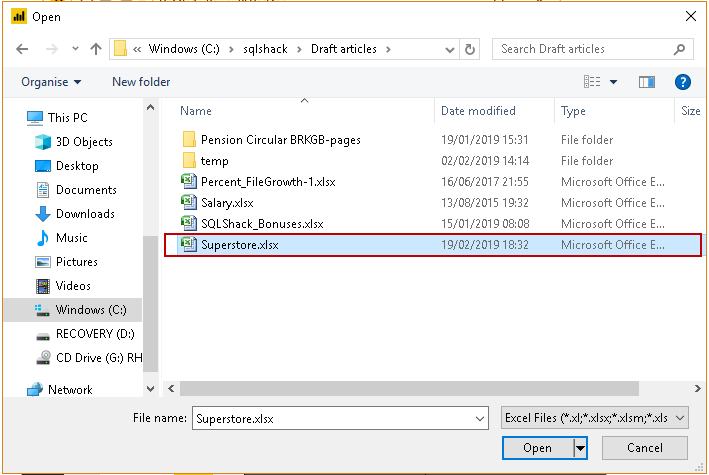Viewport: 709px width, 475px height.
Task: Select Downloads in navigation pane
Action: pos(85,214)
